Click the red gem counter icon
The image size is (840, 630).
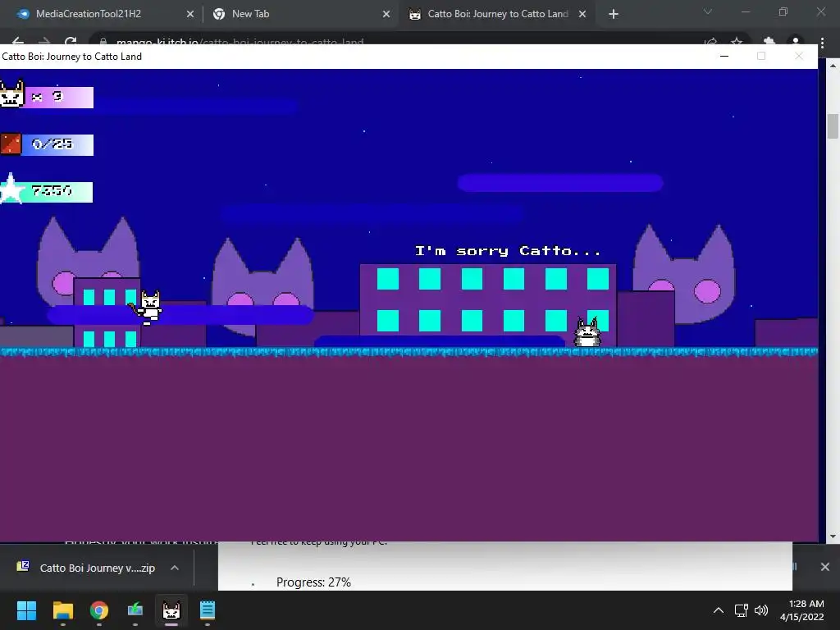click(10, 144)
